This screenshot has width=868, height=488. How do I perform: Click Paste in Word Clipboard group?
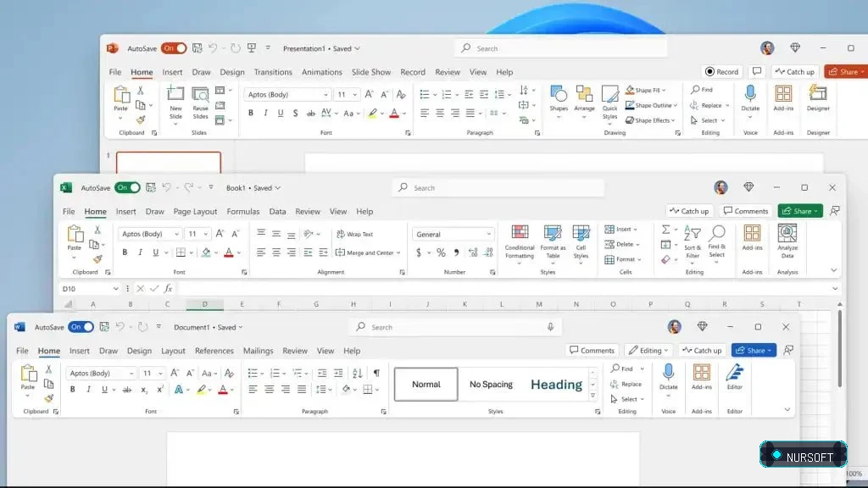(x=28, y=377)
